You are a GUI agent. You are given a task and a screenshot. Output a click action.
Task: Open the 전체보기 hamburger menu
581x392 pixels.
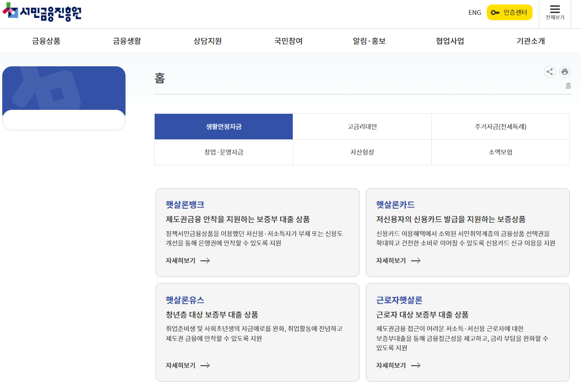click(555, 12)
